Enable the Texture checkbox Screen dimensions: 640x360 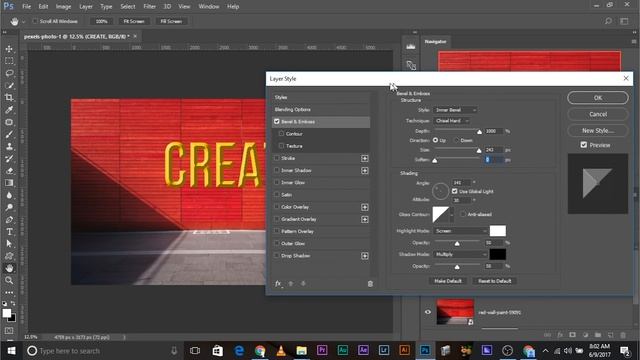281,146
